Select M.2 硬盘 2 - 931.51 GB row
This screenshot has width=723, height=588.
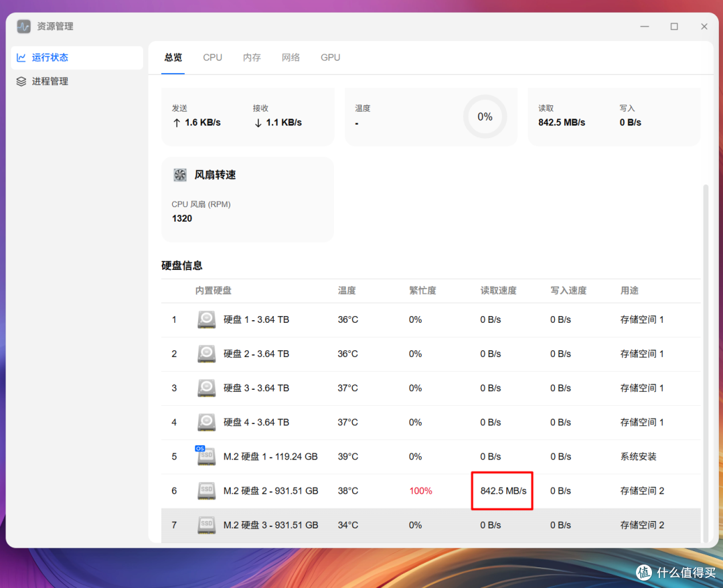(x=430, y=491)
